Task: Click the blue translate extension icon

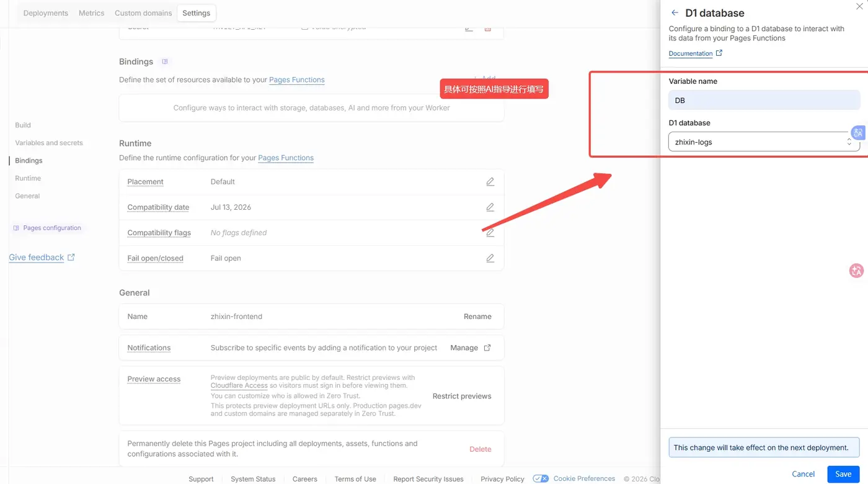Action: tap(858, 133)
